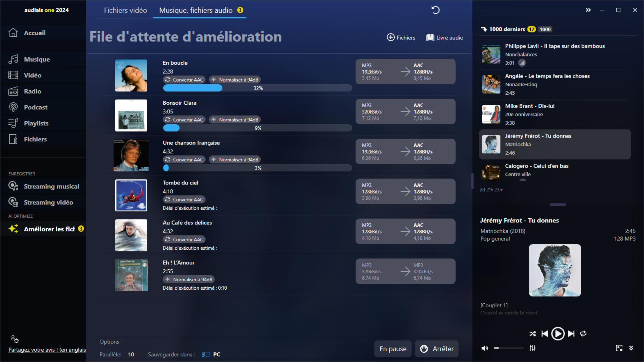Click Convertir AAC on Une chanson française
The image size is (644, 362).
pyautogui.click(x=184, y=159)
